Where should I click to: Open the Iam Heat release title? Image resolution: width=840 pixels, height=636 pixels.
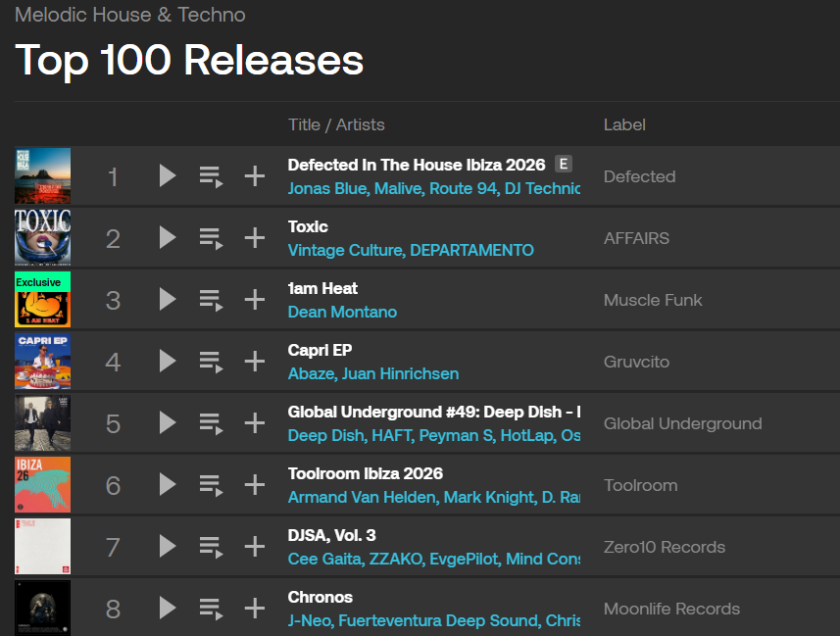322,288
